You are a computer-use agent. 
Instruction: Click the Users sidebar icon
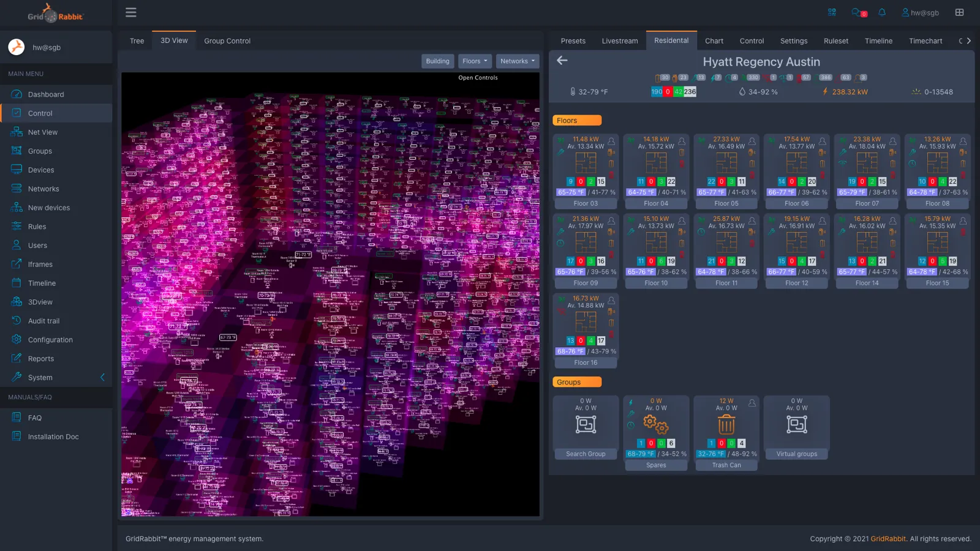[x=17, y=245]
